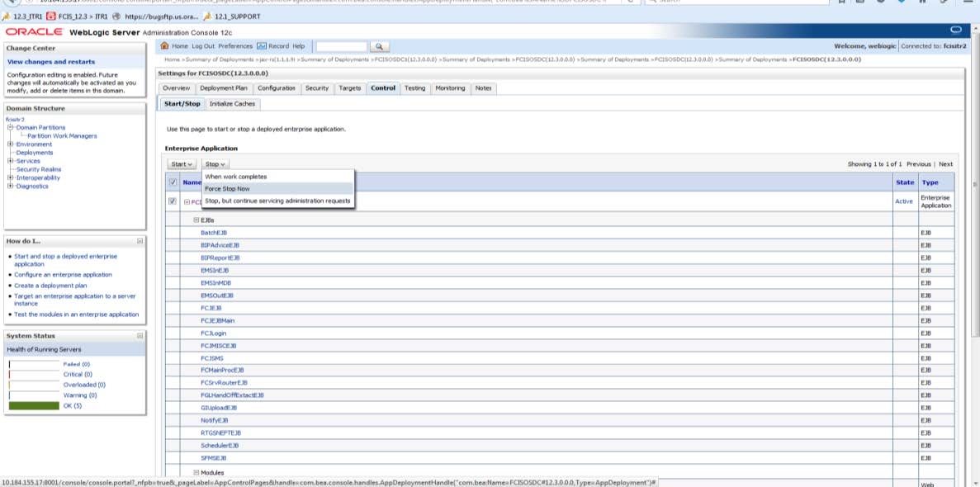This screenshot has height=487, width=980.
Task: Open Deployments in Domain Structure tree
Action: 35,153
